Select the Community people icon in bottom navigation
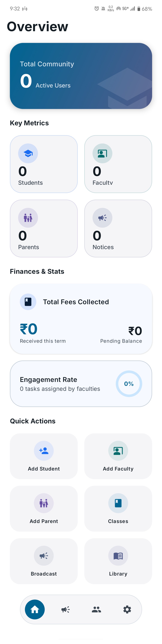162x644 pixels. point(96,609)
